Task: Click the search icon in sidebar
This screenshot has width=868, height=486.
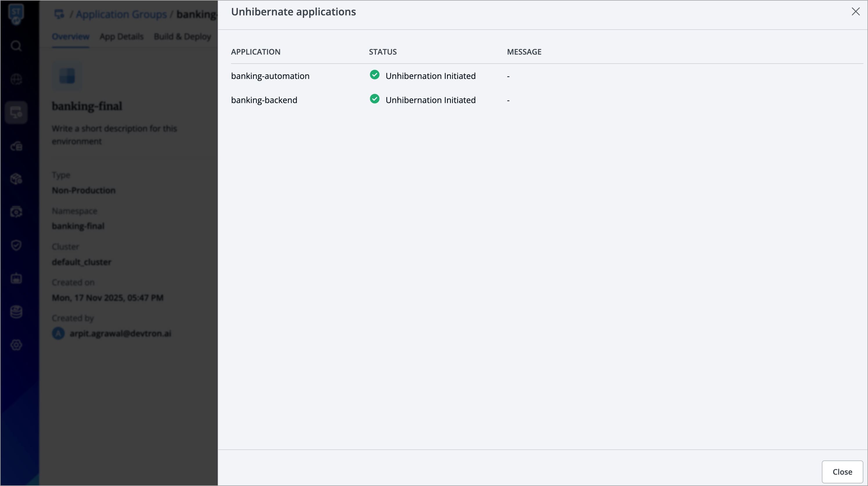Action: point(16,46)
